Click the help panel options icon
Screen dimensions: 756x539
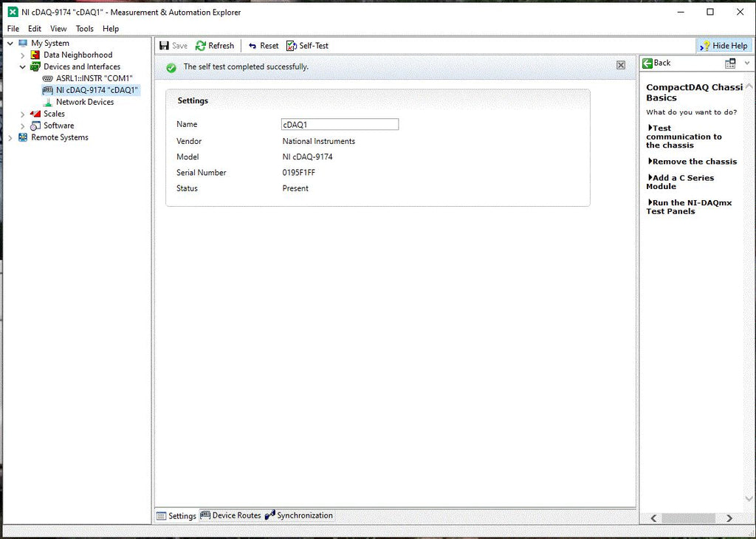click(x=730, y=63)
